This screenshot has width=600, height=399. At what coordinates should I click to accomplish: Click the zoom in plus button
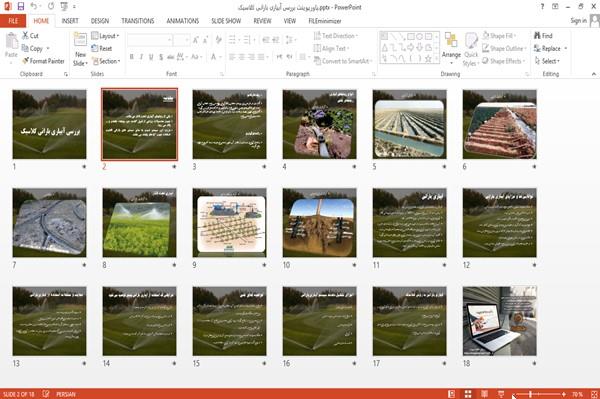coord(564,394)
